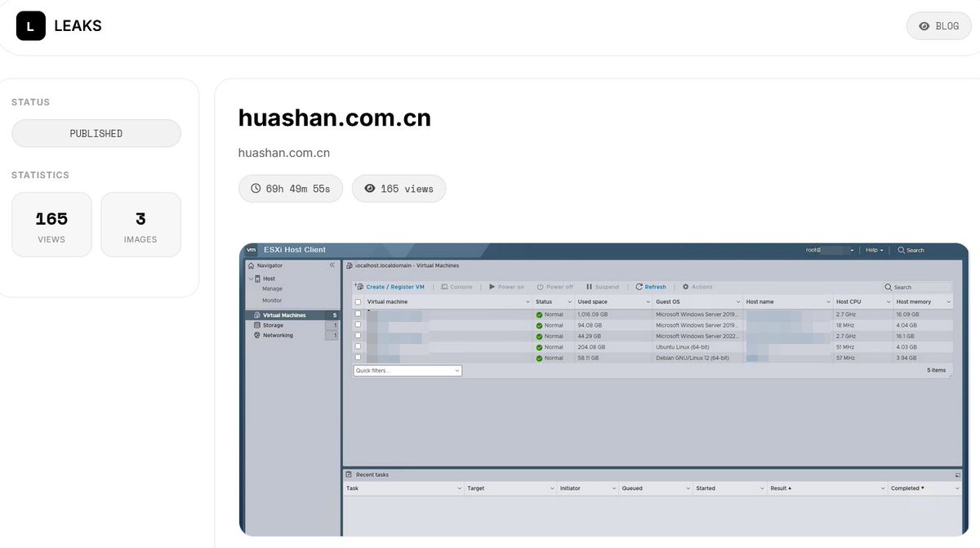The width and height of the screenshot is (980, 548).
Task: Click the 16.09 GB host memory cell
Action: click(907, 314)
